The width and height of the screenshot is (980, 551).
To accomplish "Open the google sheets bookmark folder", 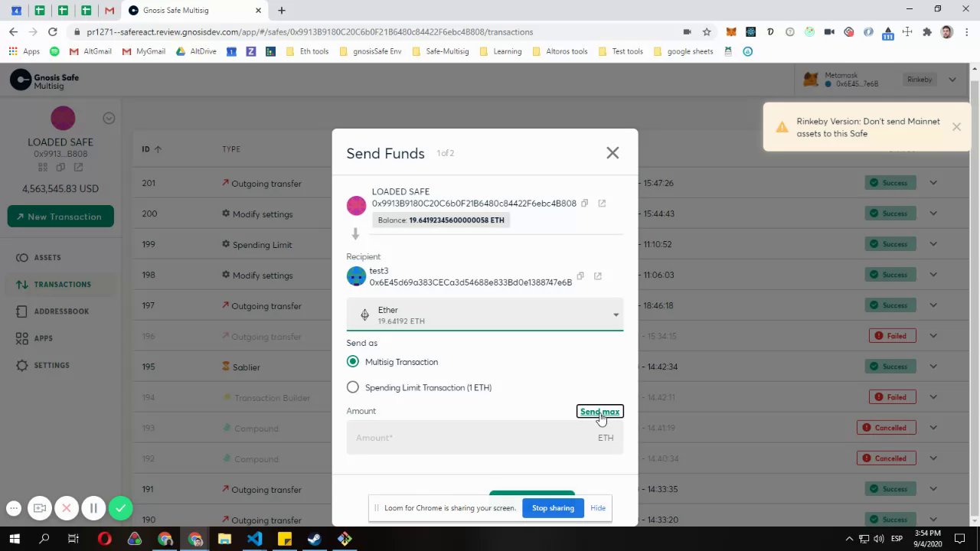I will (x=684, y=51).
